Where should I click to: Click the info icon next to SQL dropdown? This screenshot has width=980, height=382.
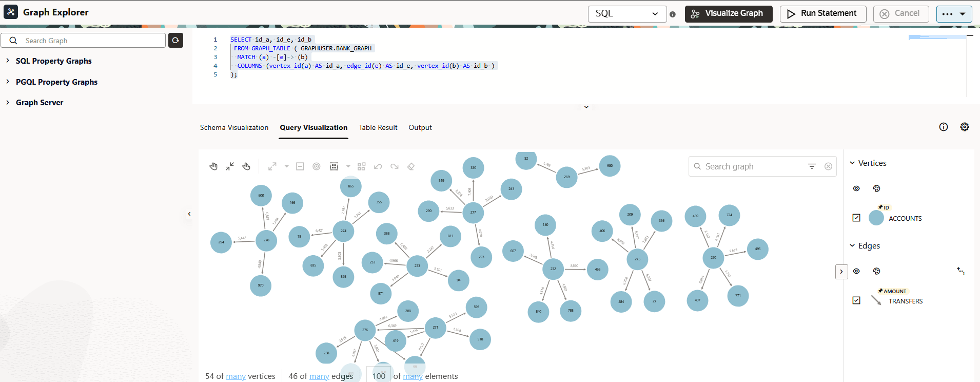[673, 14]
